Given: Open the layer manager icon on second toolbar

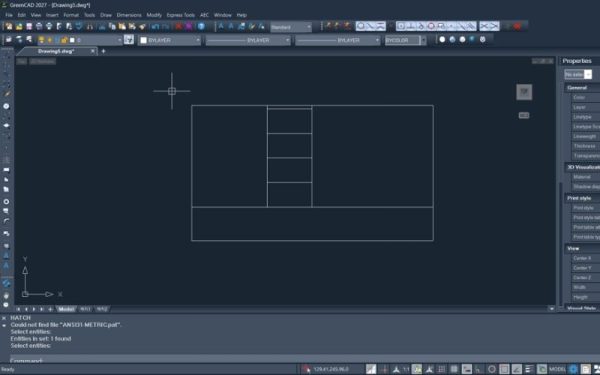Looking at the screenshot, I should point(9,40).
